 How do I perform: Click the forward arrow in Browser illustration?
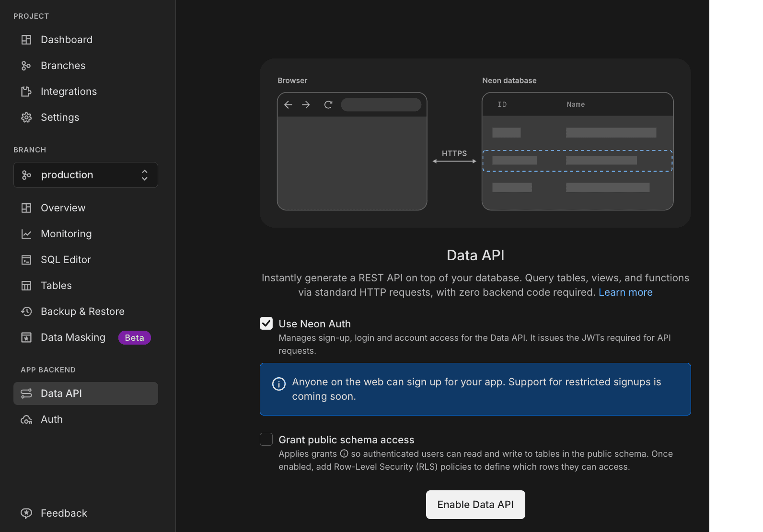(x=306, y=104)
